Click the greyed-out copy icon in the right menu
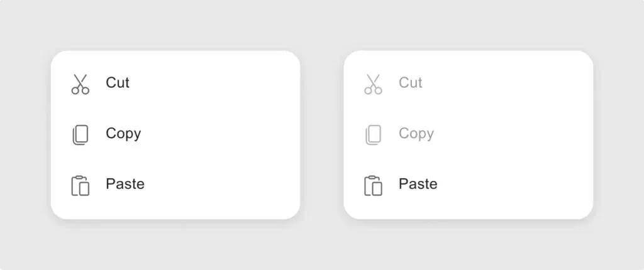The image size is (644, 270). (x=373, y=134)
